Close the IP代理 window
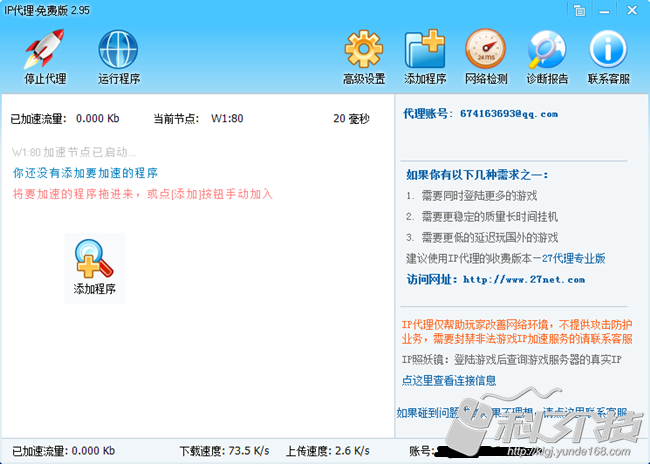This screenshot has width=650, height=464. tap(632, 10)
